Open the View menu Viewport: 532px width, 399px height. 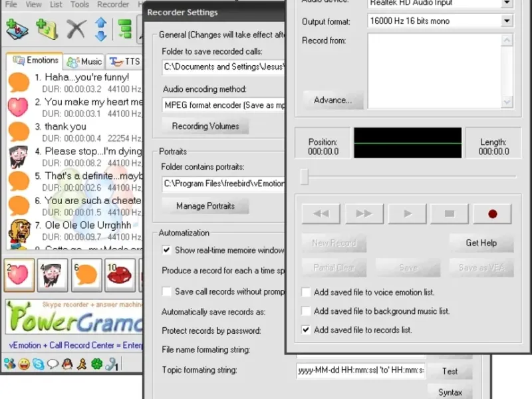click(34, 5)
